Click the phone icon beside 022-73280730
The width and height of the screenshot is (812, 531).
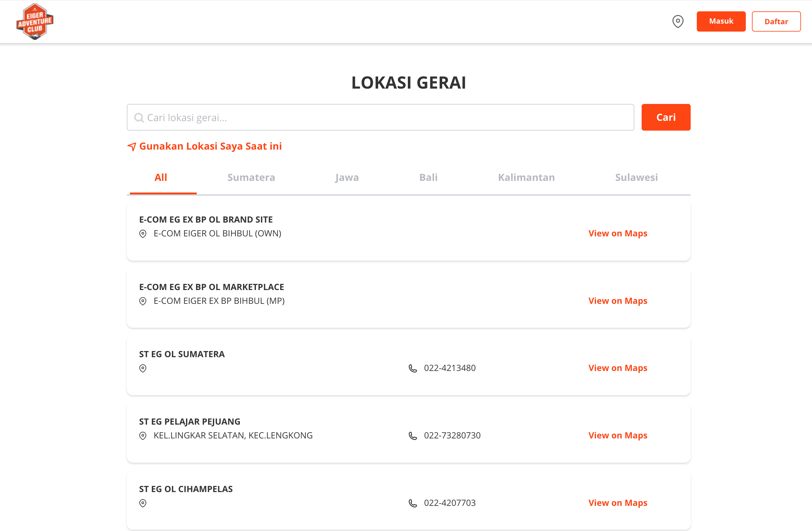click(x=412, y=436)
